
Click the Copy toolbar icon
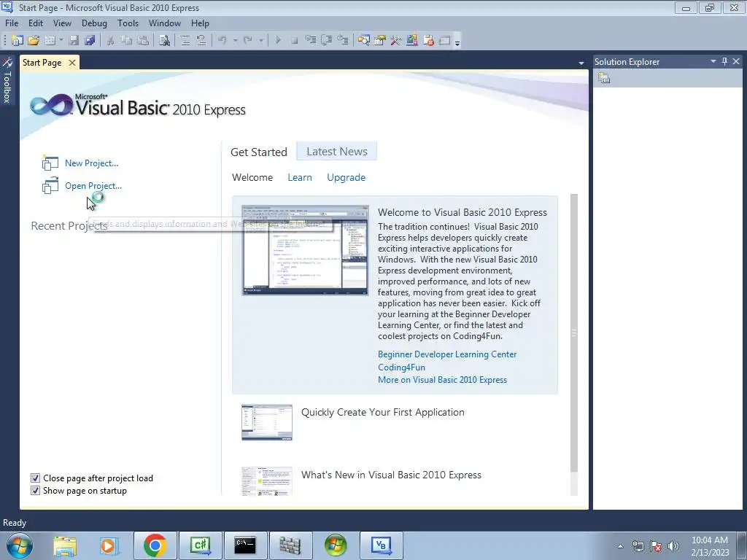point(127,41)
